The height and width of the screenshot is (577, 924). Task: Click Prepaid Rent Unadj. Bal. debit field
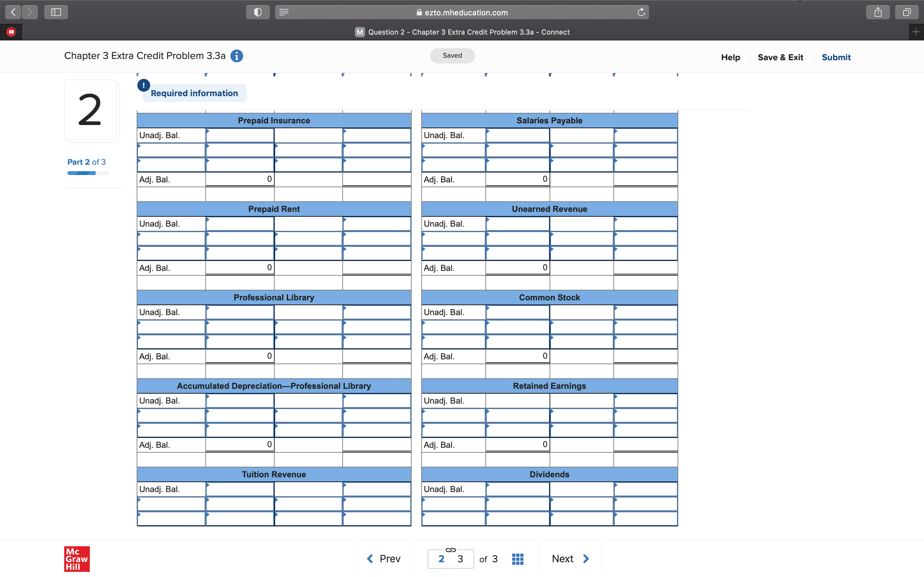pyautogui.click(x=240, y=224)
